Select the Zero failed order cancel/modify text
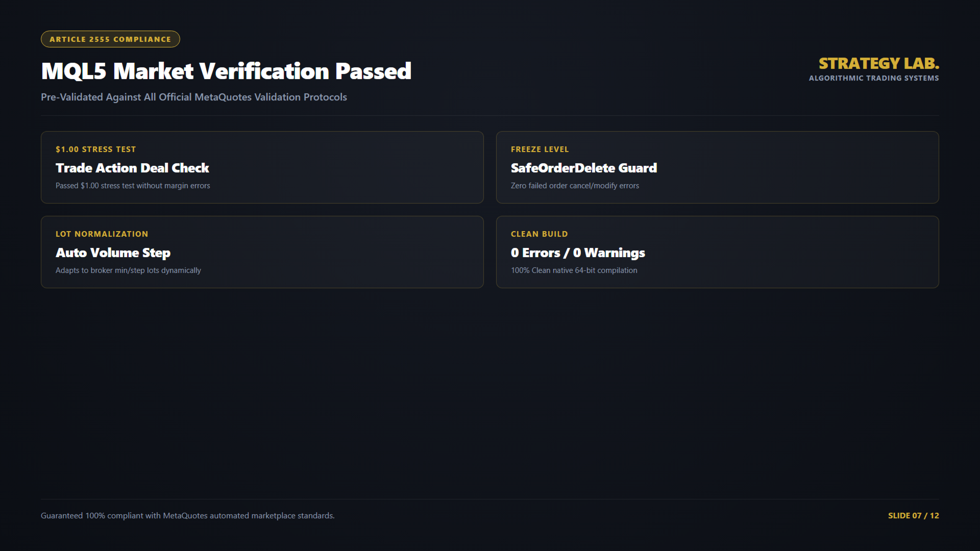 click(575, 186)
